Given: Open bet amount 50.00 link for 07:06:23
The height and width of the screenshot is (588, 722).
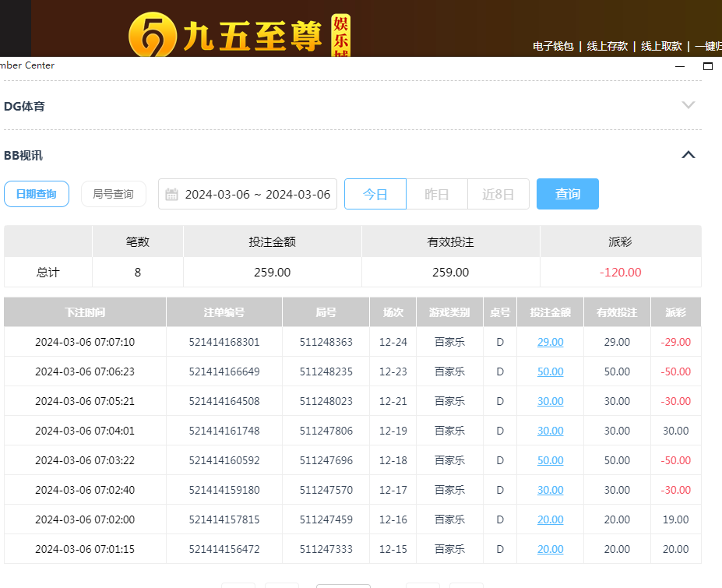Looking at the screenshot, I should (550, 371).
